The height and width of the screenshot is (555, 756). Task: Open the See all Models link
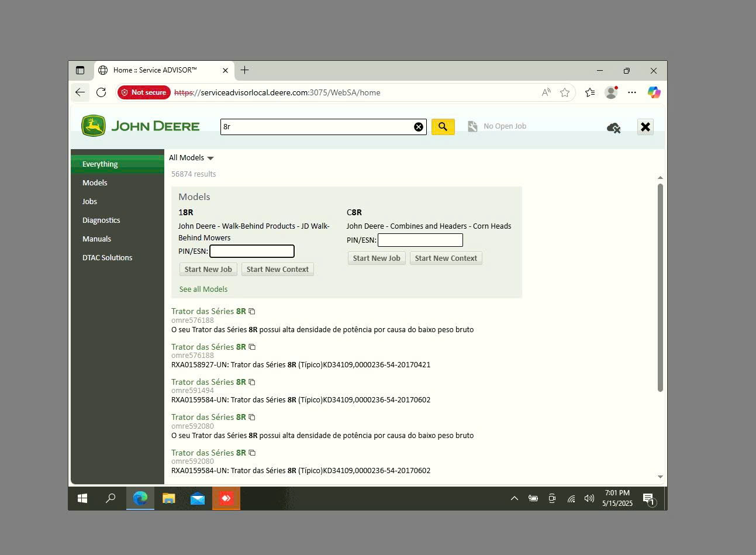click(203, 289)
